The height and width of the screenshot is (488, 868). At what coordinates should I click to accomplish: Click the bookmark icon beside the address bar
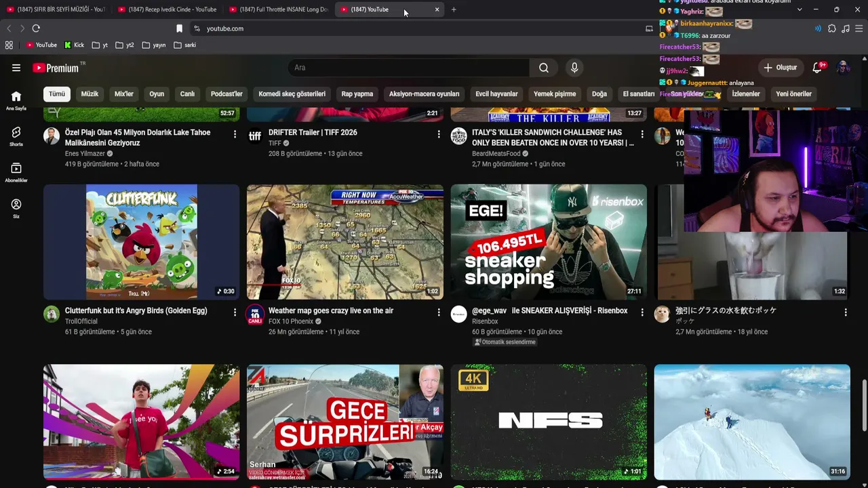[x=179, y=28]
